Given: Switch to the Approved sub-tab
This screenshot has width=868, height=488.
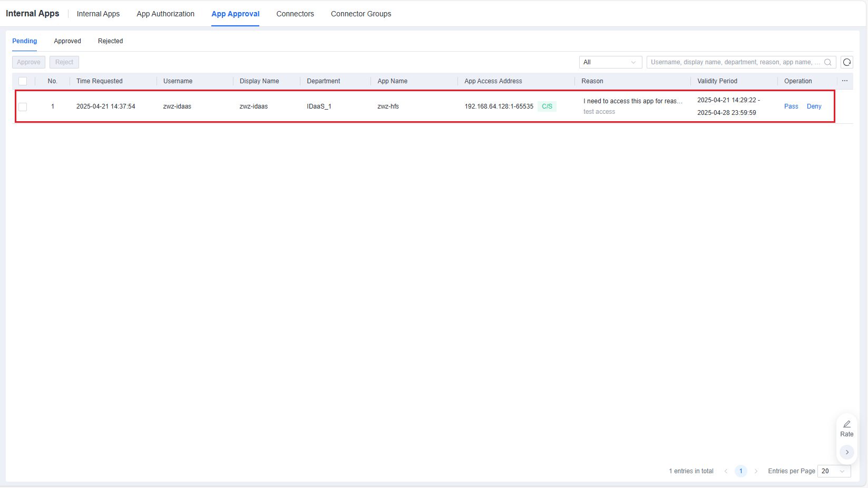Looking at the screenshot, I should pyautogui.click(x=67, y=41).
